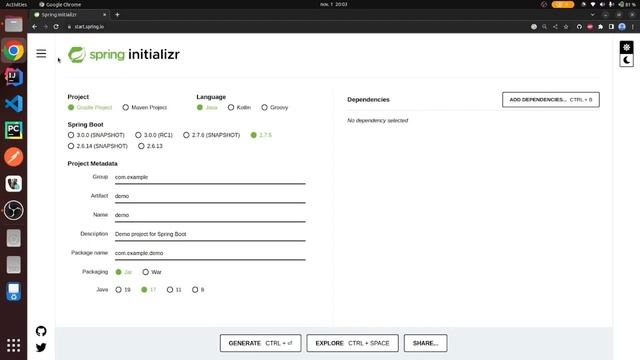Select Spring Boot 2.6.13
640x360 pixels.
pos(150,146)
